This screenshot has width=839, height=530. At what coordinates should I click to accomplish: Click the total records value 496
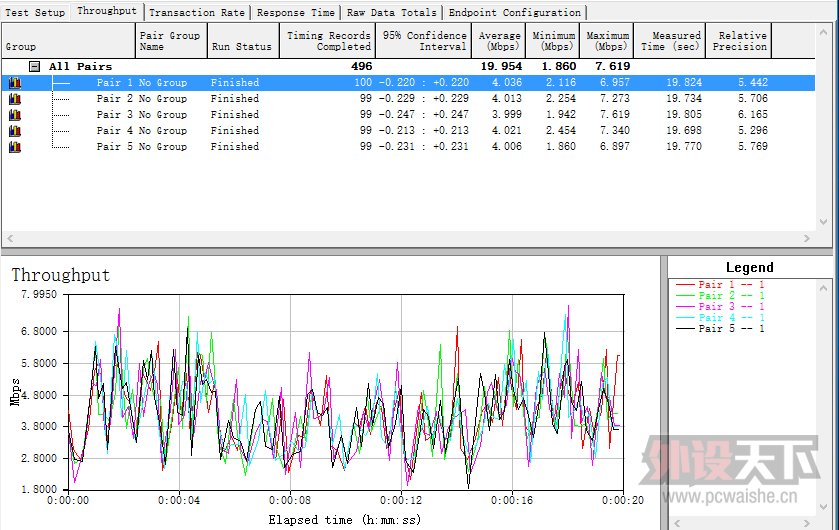click(x=362, y=66)
